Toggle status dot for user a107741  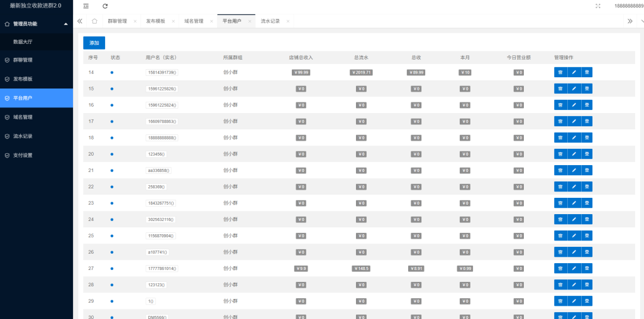pyautogui.click(x=112, y=252)
